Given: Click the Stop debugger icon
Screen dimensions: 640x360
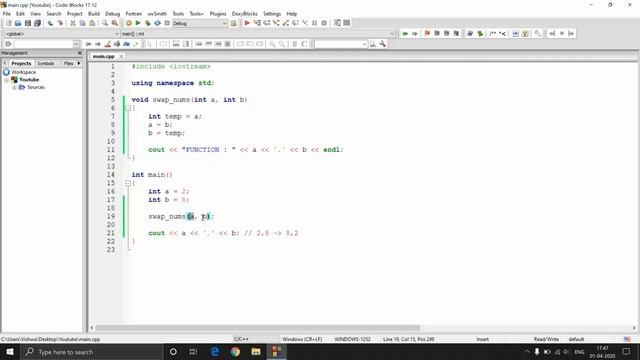Looking at the screenshot, I should click(x=324, y=23).
